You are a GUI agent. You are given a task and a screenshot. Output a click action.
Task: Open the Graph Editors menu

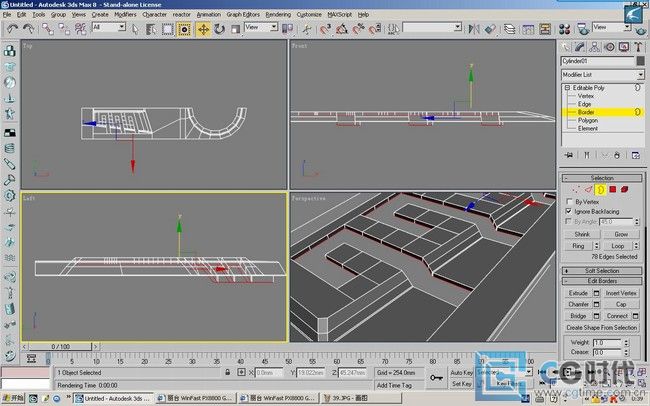243,15
